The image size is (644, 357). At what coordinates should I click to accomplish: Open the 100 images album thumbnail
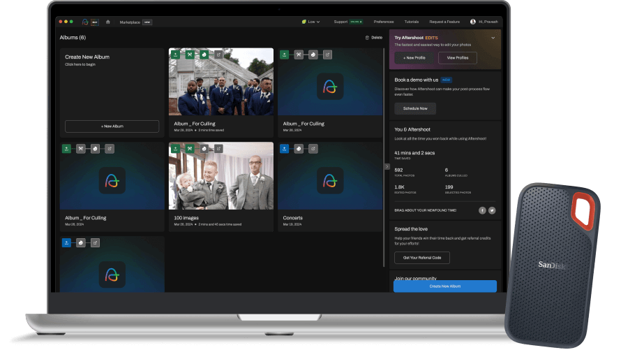221,176
